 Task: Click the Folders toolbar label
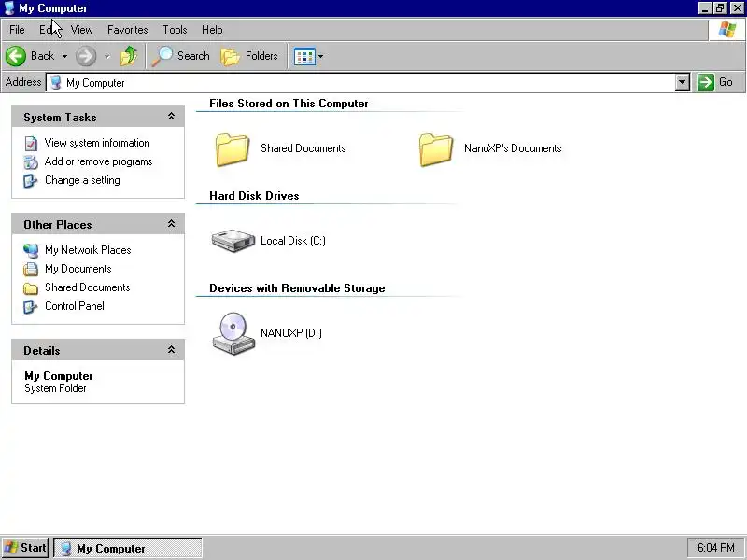point(261,56)
